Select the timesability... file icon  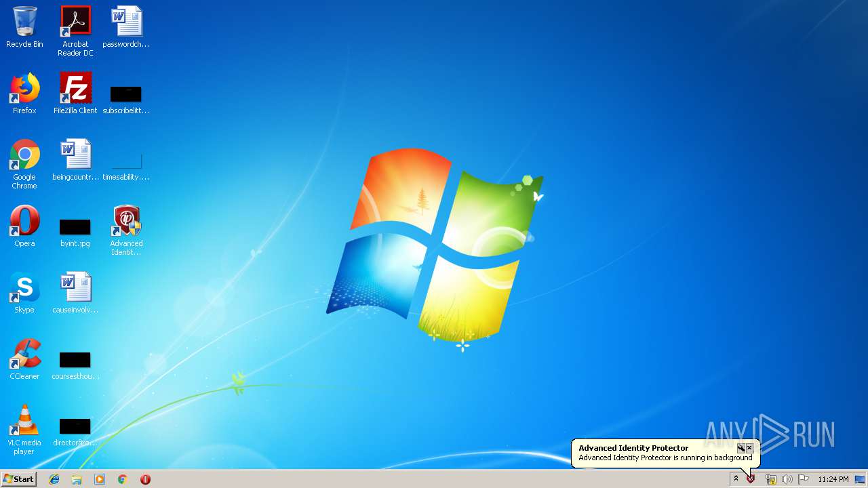pyautogui.click(x=126, y=167)
